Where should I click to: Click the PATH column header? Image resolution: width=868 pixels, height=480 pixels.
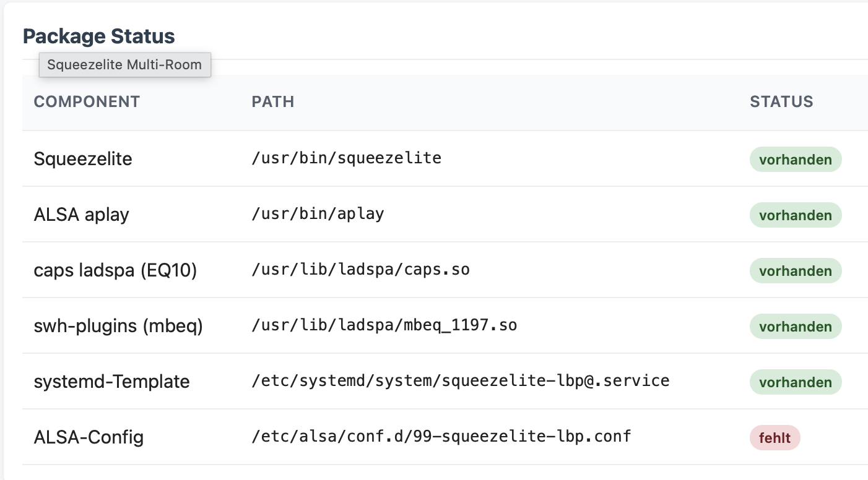point(273,102)
